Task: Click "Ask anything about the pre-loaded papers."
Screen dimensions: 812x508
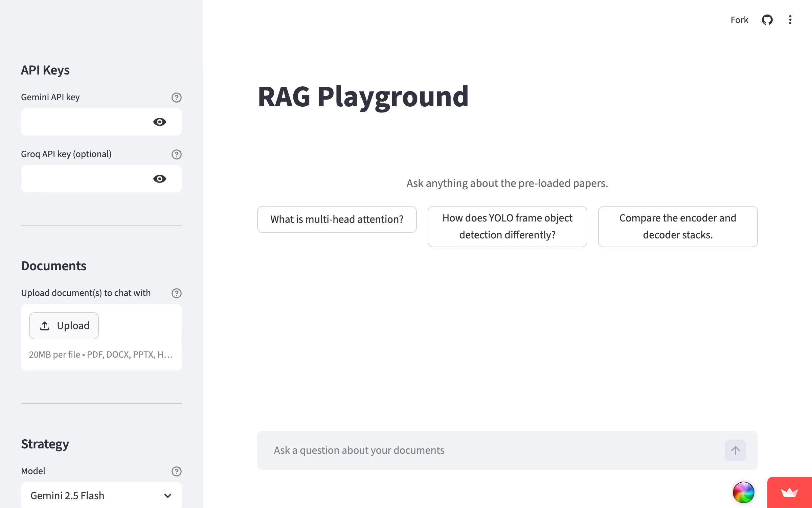Action: click(507, 183)
